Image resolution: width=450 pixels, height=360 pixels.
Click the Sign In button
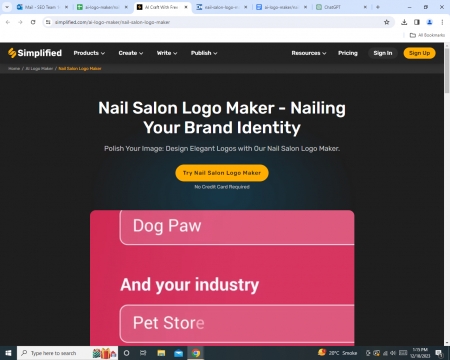[383, 53]
